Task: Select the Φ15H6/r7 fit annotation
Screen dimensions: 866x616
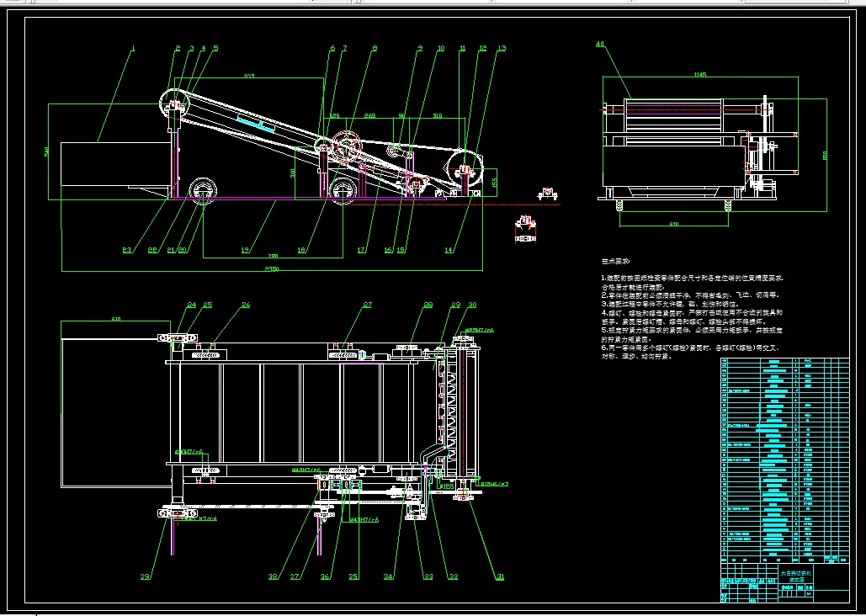Action: pyautogui.click(x=494, y=484)
